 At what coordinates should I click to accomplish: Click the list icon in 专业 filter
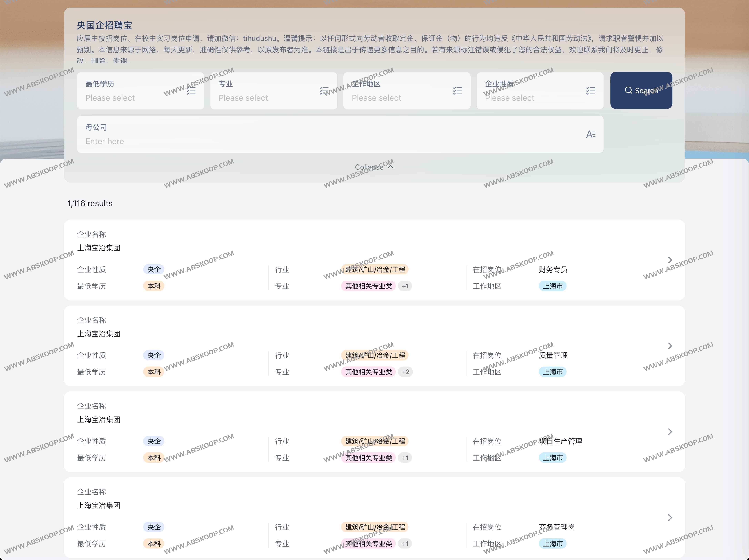point(324,91)
